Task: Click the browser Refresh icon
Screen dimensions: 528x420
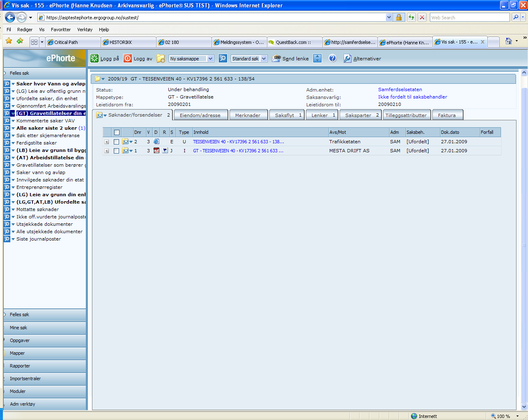Action: coord(411,17)
